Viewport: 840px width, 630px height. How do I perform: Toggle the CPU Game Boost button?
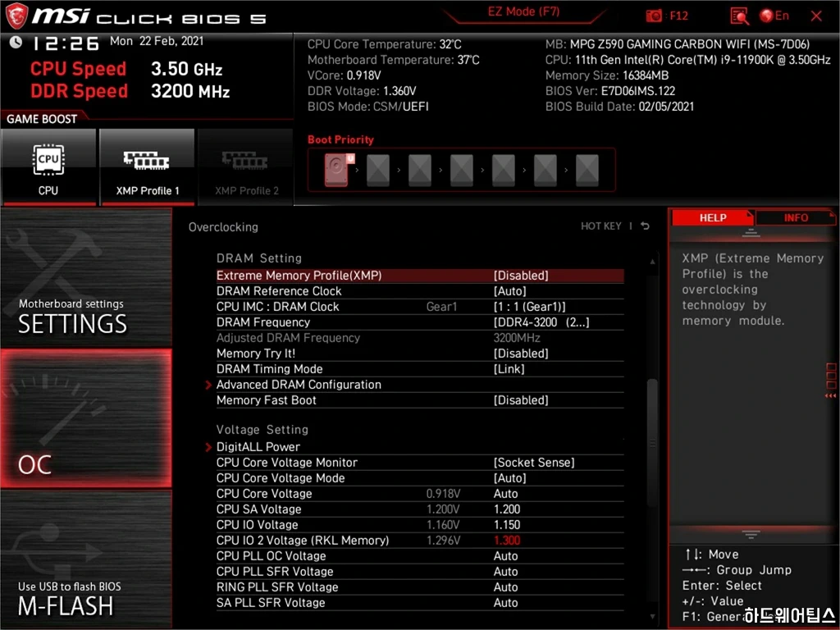tap(48, 167)
